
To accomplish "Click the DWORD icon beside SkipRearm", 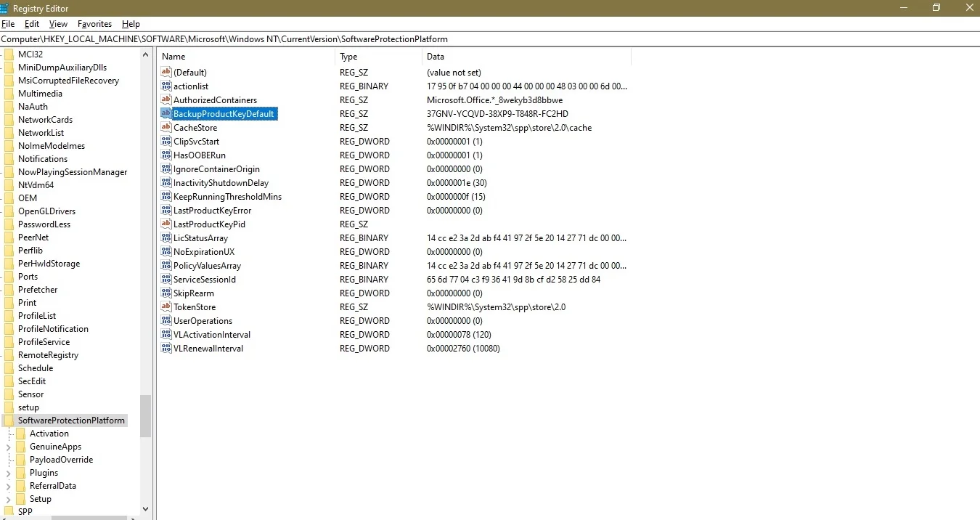I will pos(166,293).
